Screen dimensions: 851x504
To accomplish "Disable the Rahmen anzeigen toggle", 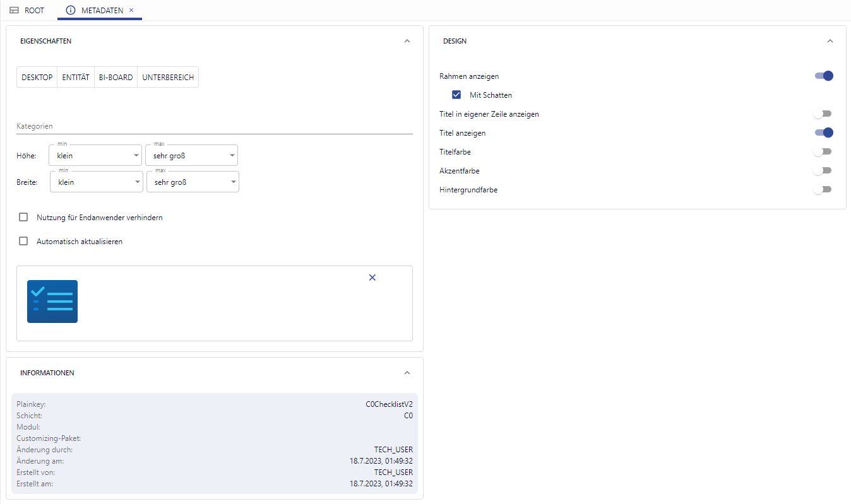I will [824, 76].
